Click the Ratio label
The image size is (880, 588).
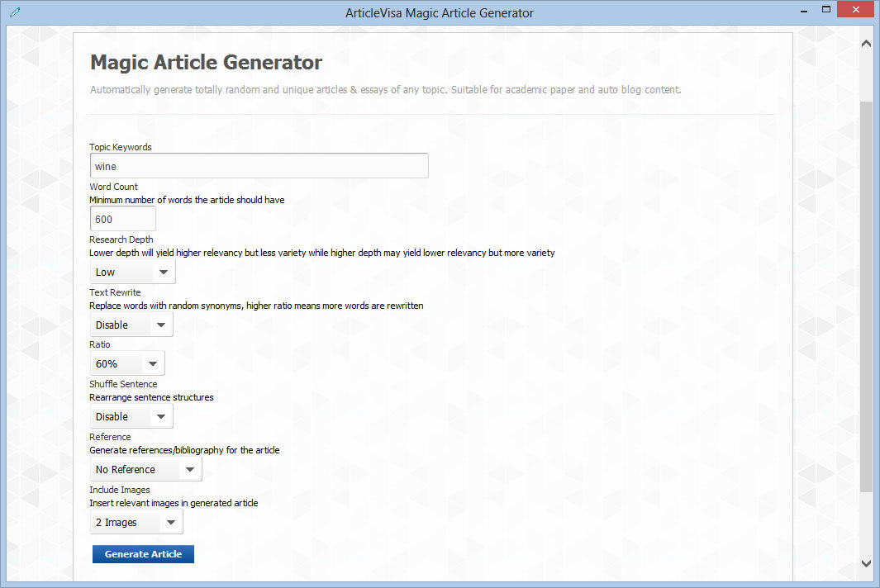(100, 344)
